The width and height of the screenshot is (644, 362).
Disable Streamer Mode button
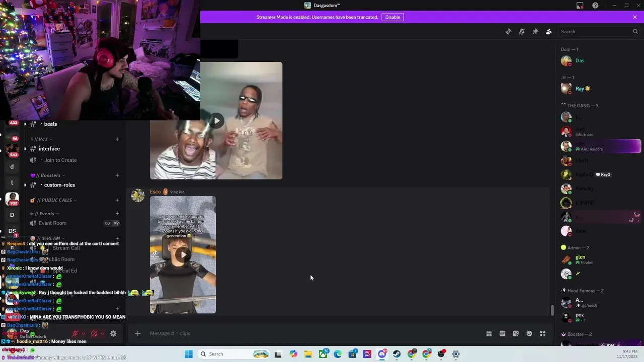pyautogui.click(x=392, y=17)
